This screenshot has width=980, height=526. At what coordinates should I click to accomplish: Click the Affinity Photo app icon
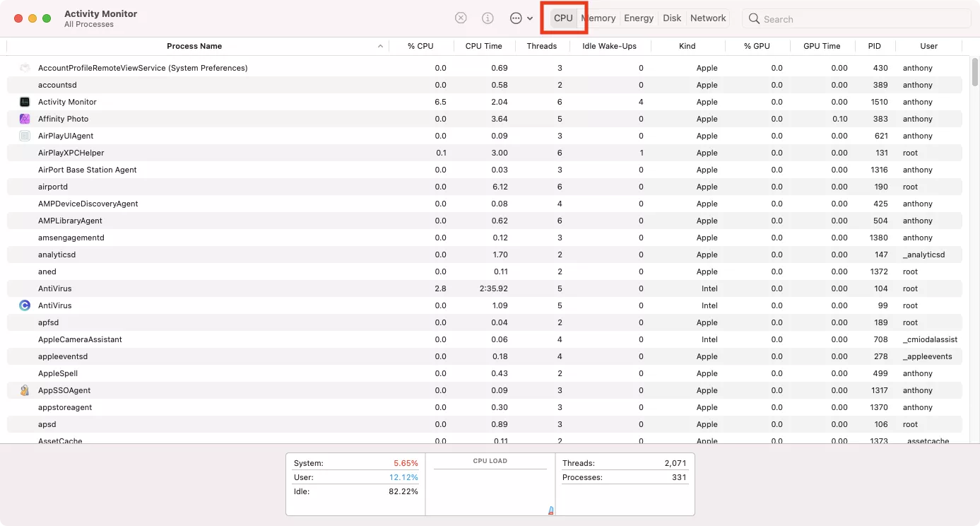[23, 119]
